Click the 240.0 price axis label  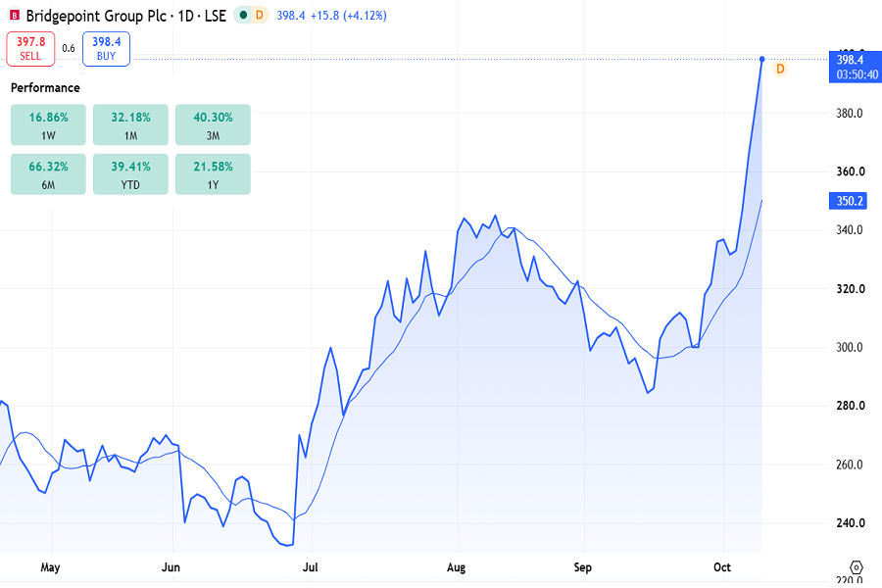[x=850, y=522]
